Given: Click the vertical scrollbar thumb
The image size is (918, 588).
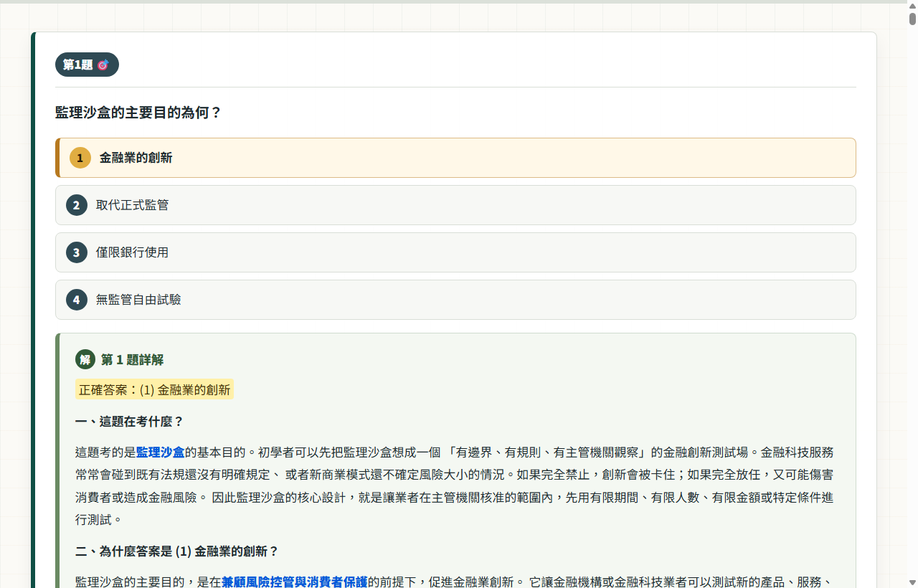Looking at the screenshot, I should click(x=912, y=19).
